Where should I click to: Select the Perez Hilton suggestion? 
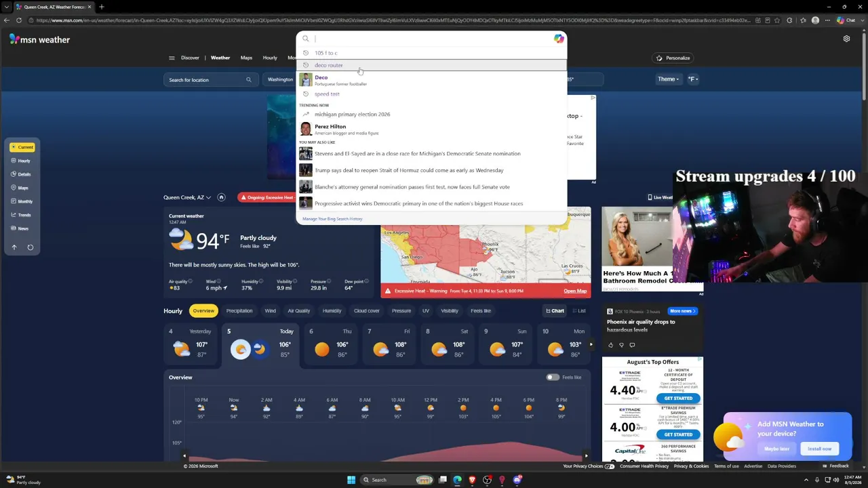click(x=431, y=129)
